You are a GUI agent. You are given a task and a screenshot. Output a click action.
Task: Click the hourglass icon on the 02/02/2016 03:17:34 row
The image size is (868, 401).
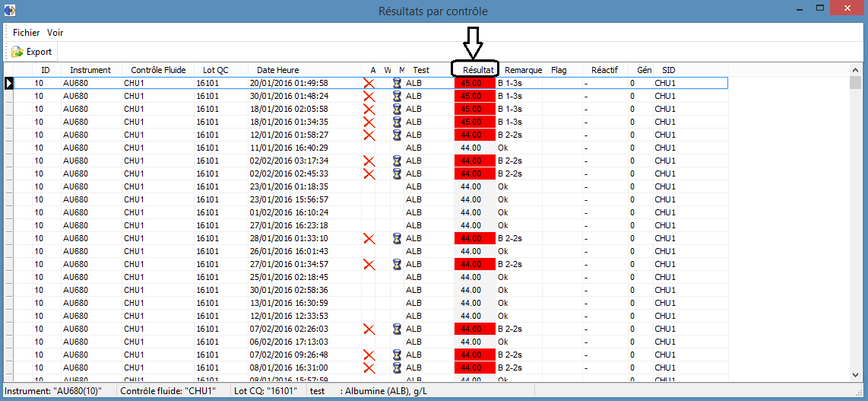397,161
